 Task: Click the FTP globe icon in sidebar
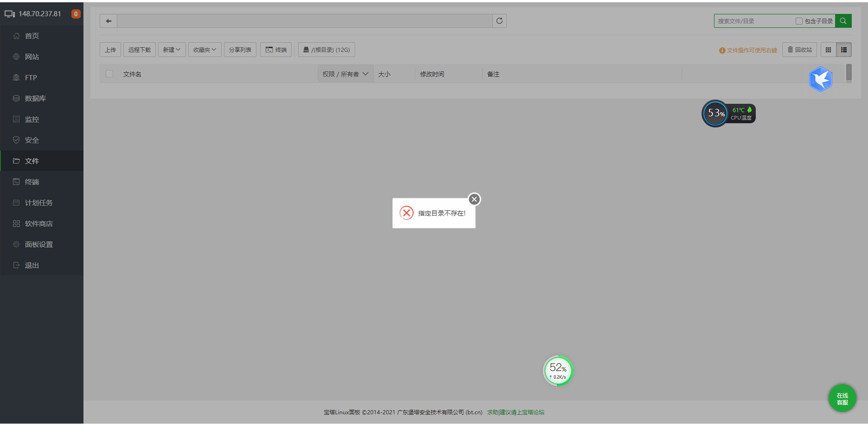tap(16, 77)
